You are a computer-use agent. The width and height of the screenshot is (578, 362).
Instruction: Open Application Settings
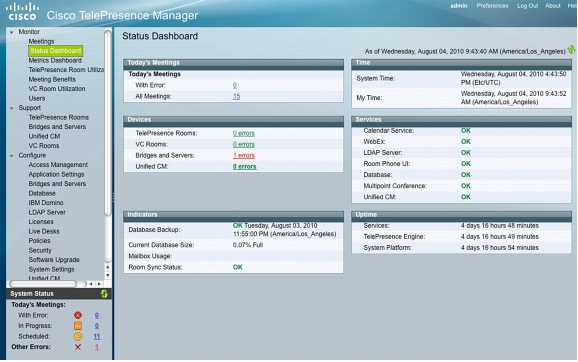[x=56, y=174]
